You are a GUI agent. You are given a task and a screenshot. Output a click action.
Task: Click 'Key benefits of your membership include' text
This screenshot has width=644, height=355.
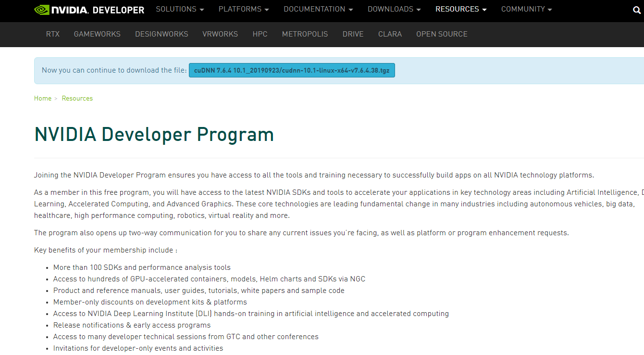[106, 250]
